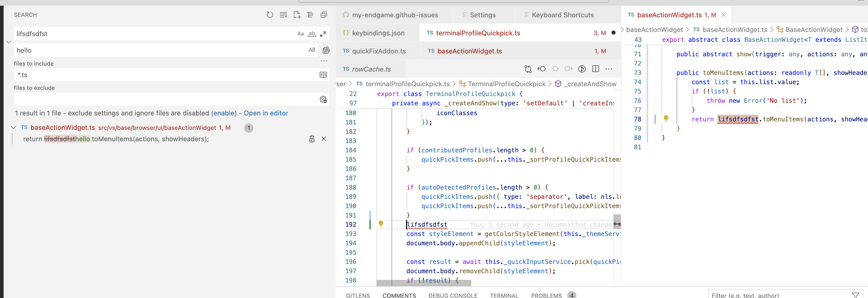Click the replace input containing hello

(160, 50)
